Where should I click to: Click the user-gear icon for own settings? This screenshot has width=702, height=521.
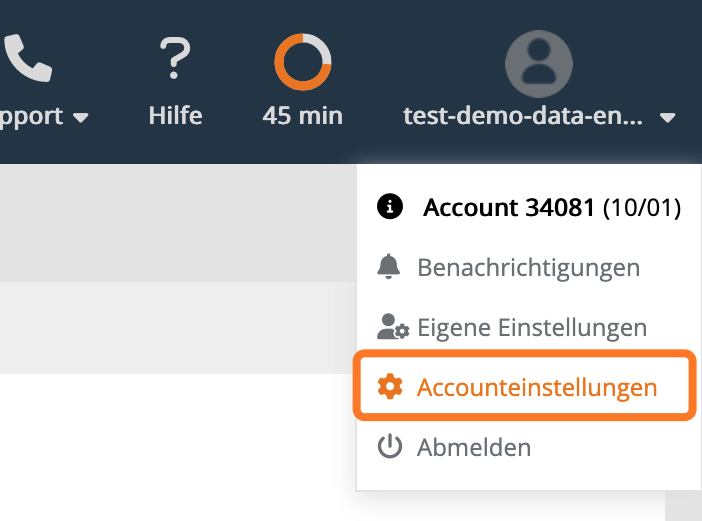point(390,327)
